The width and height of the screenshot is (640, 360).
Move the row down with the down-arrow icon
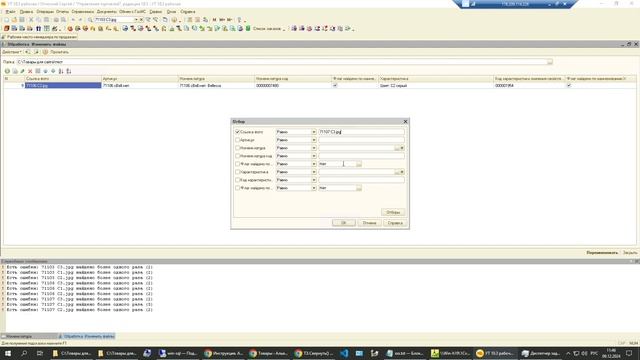(x=53, y=71)
